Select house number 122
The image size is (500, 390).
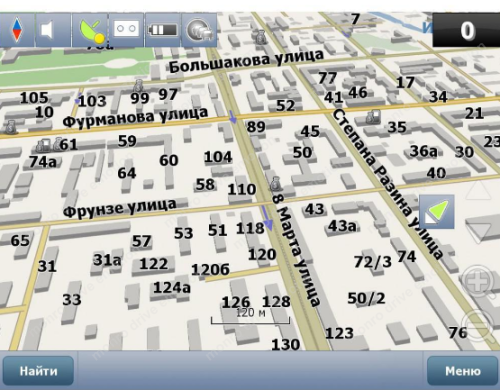[153, 264]
